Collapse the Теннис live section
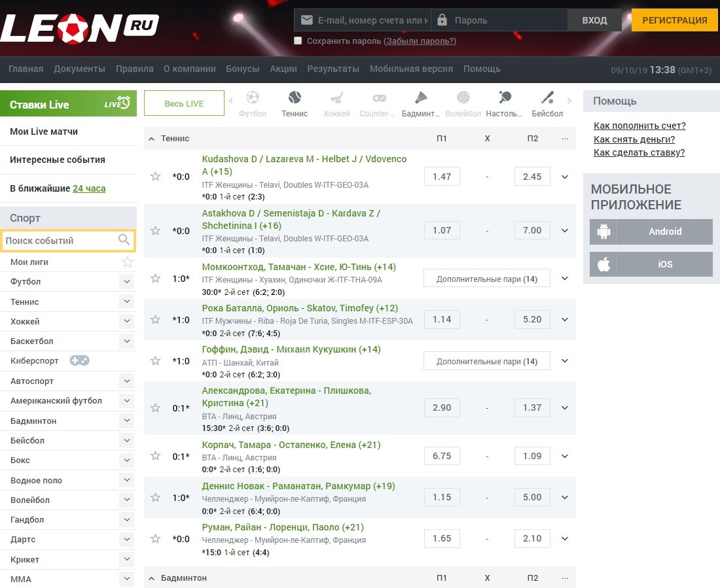 [x=152, y=139]
